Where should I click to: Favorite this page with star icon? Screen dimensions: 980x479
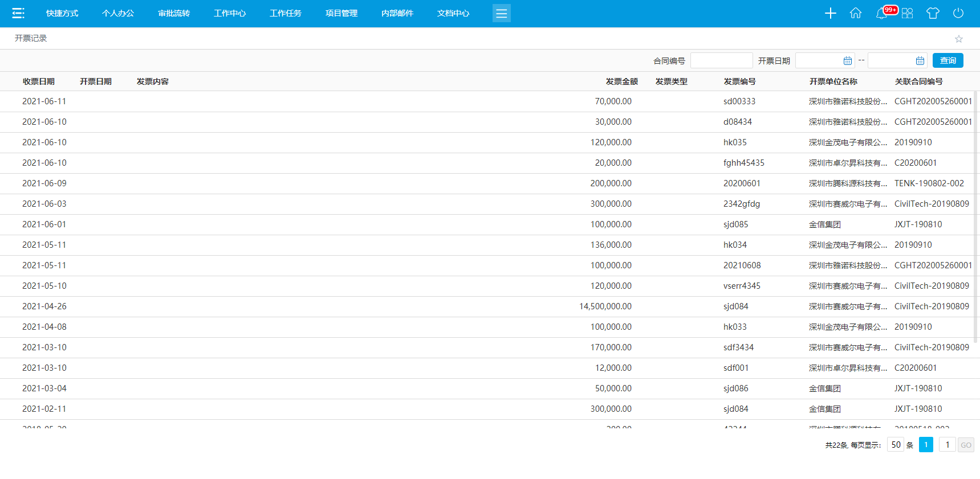coord(959,39)
